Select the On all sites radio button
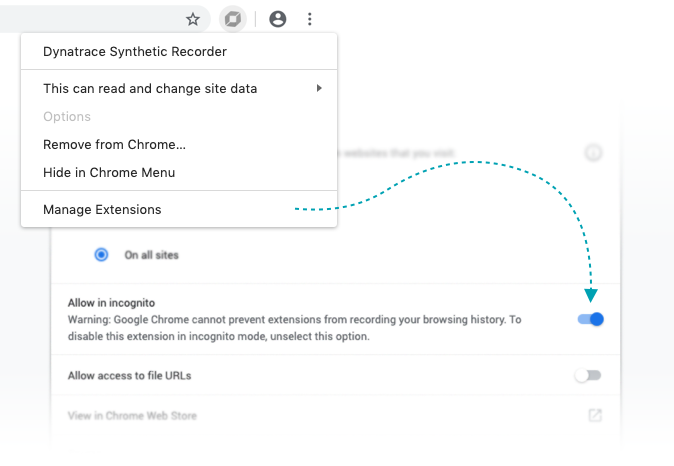The image size is (674, 466). 101,254
